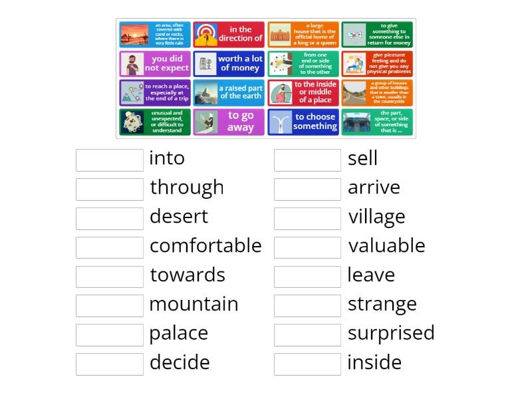532x399 pixels.
Task: Click the blank box beside 'desert'
Action: pos(110,219)
